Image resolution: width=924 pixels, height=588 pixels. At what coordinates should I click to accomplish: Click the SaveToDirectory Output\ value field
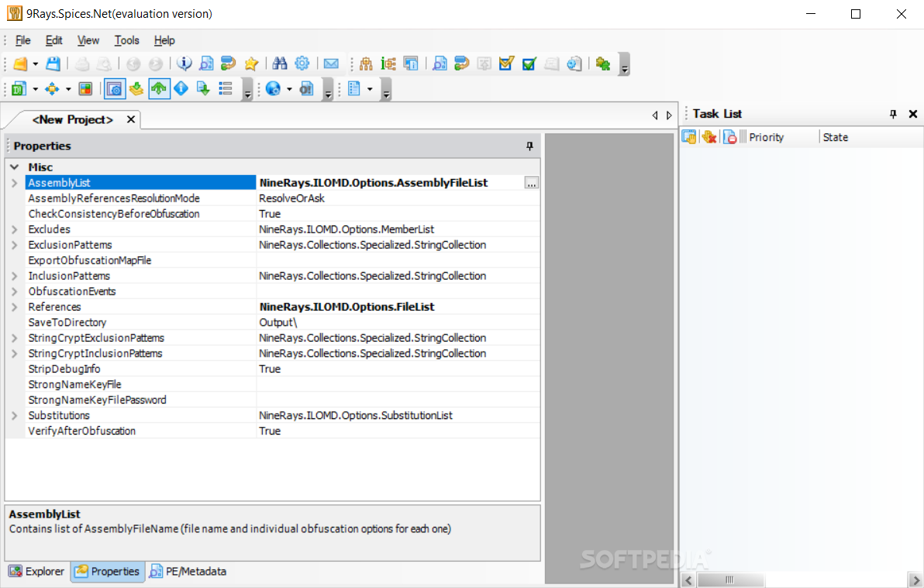(x=398, y=322)
